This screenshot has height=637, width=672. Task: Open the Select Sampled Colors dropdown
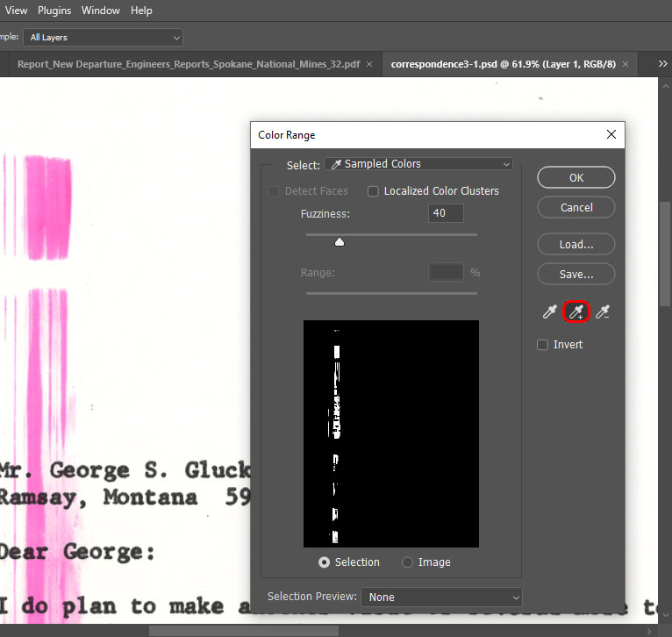click(x=418, y=164)
